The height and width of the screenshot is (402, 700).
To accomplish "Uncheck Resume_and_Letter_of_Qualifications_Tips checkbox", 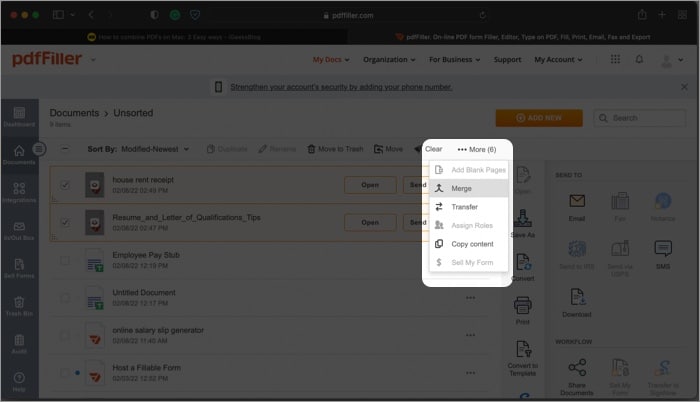I will coord(65,222).
